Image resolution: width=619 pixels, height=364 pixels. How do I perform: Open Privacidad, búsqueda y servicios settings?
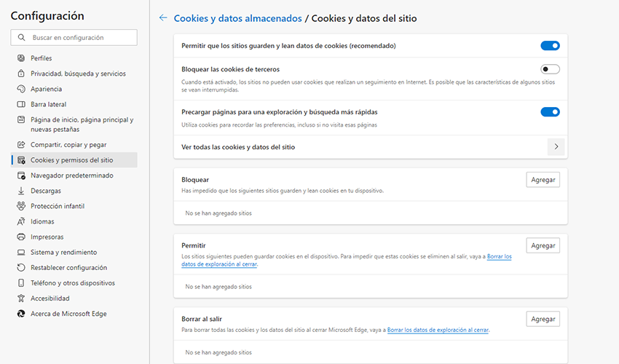tap(78, 74)
